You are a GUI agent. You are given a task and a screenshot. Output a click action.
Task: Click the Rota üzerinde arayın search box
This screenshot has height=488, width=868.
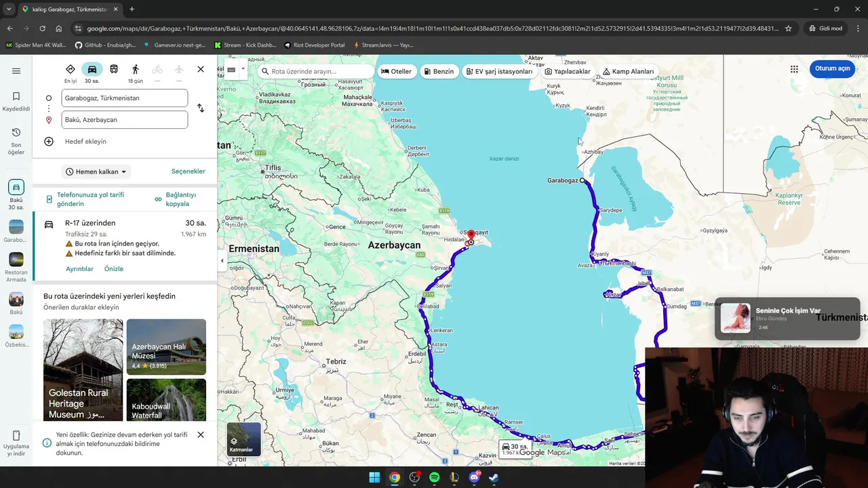coord(316,71)
